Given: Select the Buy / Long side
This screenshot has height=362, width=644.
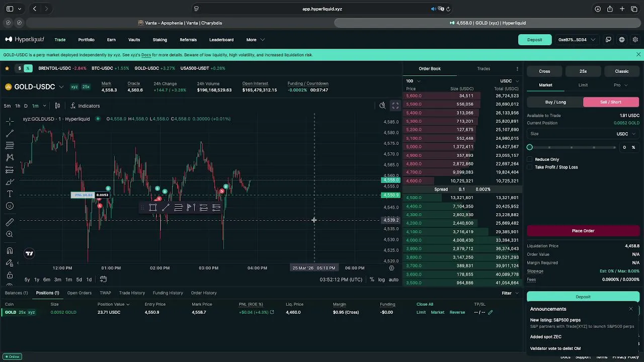Looking at the screenshot, I should (x=555, y=102).
